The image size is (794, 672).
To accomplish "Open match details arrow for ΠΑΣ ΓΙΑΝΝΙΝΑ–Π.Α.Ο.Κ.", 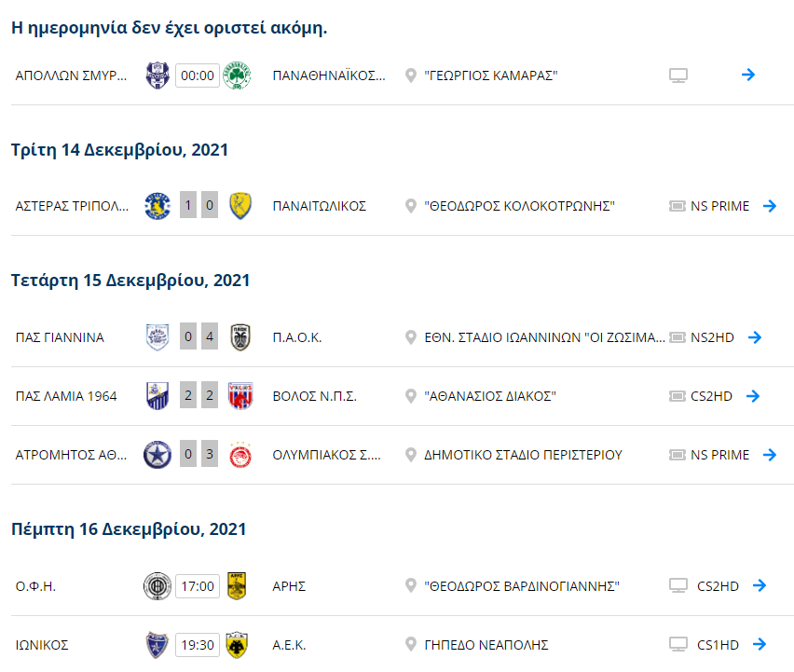I will tap(755, 337).
